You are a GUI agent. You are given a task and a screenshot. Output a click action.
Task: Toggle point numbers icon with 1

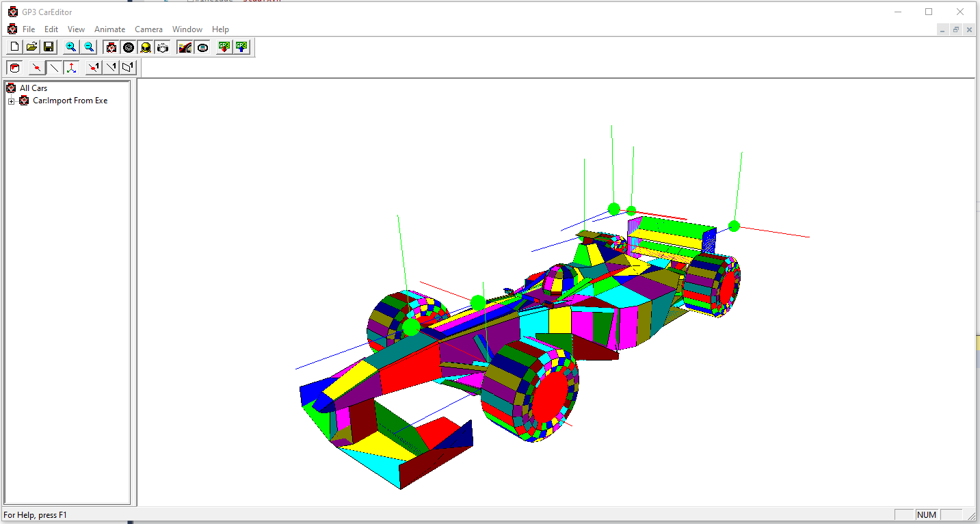pos(94,68)
